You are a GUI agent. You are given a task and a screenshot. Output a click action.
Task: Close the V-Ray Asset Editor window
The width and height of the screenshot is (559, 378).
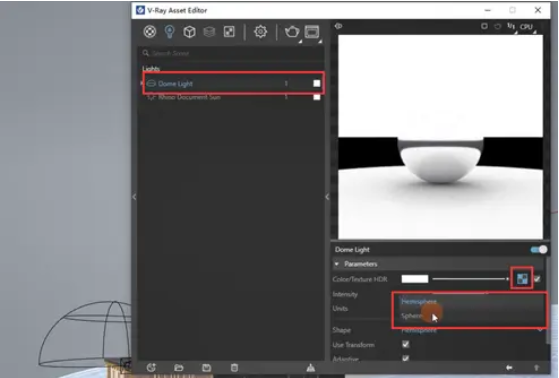[x=538, y=10]
